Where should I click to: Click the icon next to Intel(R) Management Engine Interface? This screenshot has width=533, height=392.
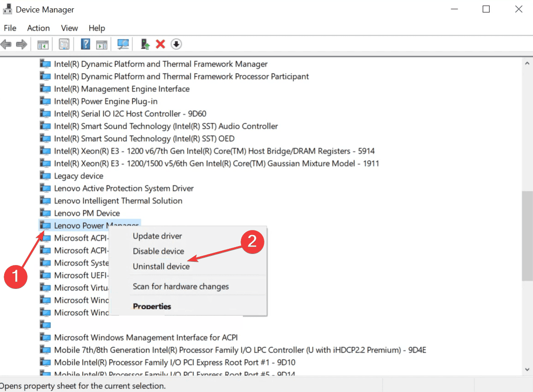point(45,89)
